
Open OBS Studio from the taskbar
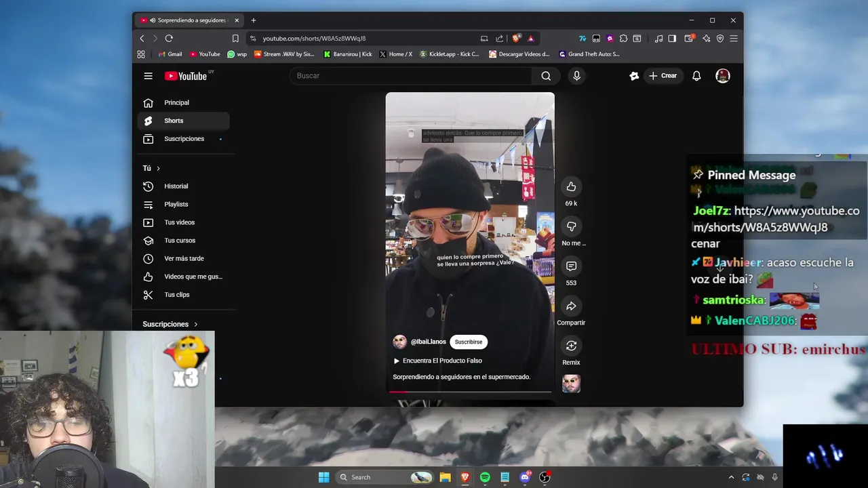(x=545, y=477)
